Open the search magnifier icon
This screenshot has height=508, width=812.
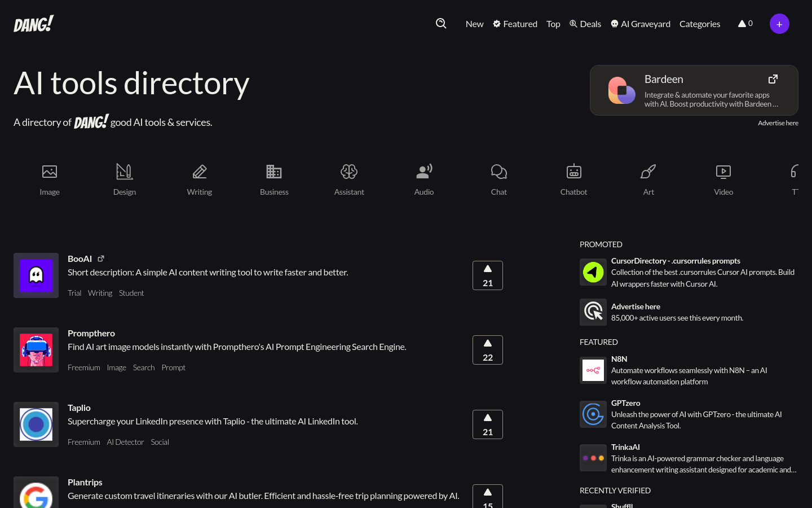pos(441,23)
